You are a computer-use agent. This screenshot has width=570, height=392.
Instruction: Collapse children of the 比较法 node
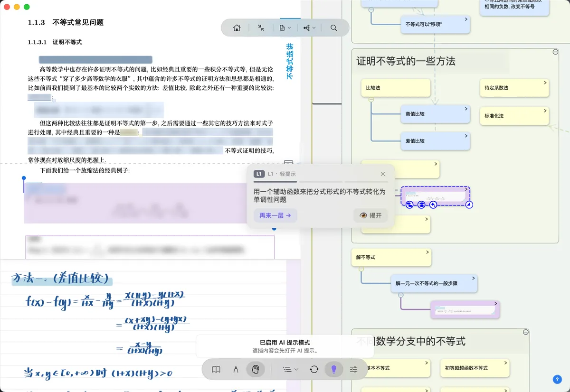pyautogui.click(x=371, y=99)
